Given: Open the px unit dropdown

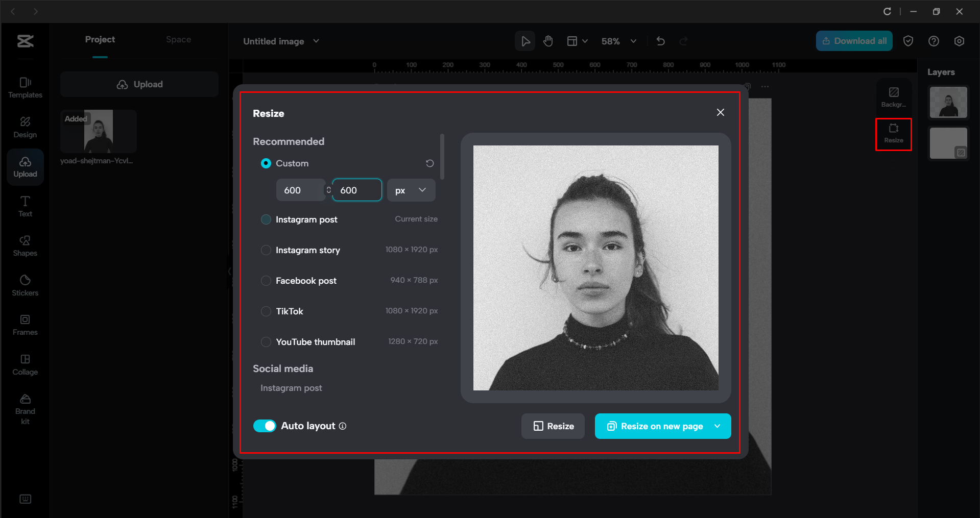Looking at the screenshot, I should pos(411,190).
